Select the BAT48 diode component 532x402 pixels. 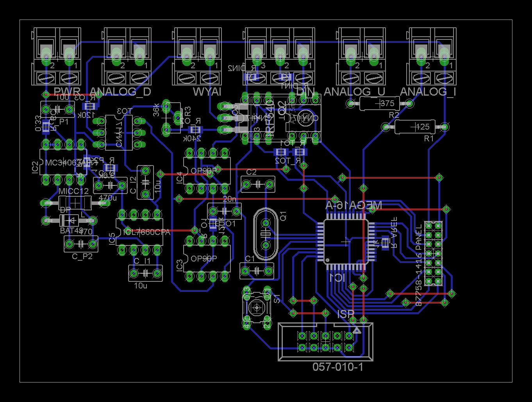point(69,221)
